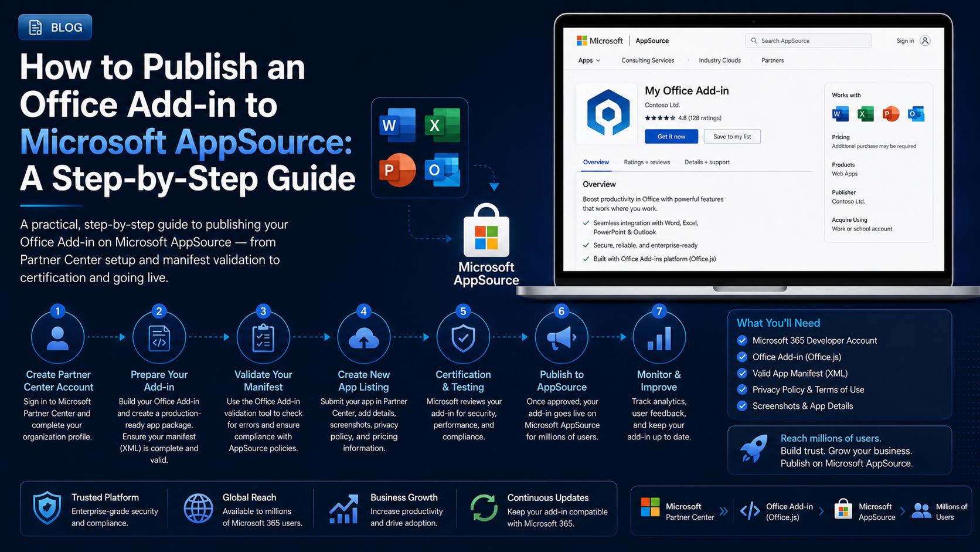
Task: Switch to the Ratings + reviews tab
Action: click(647, 162)
